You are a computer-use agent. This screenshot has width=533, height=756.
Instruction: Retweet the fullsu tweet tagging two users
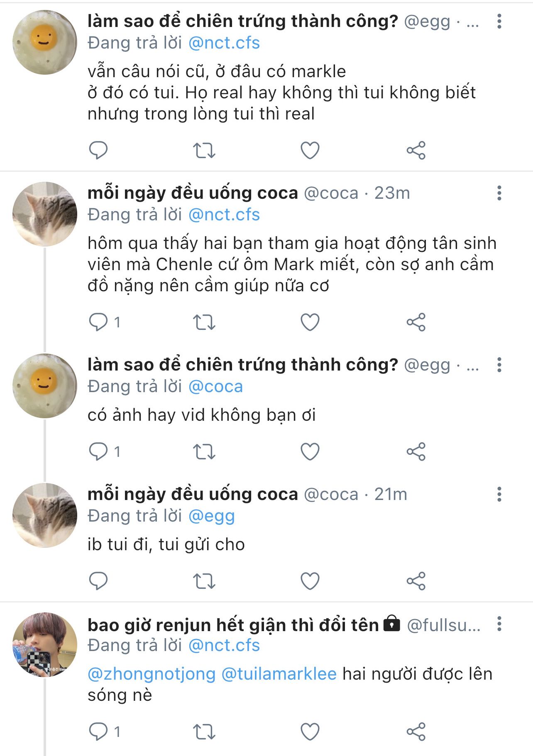click(x=204, y=732)
